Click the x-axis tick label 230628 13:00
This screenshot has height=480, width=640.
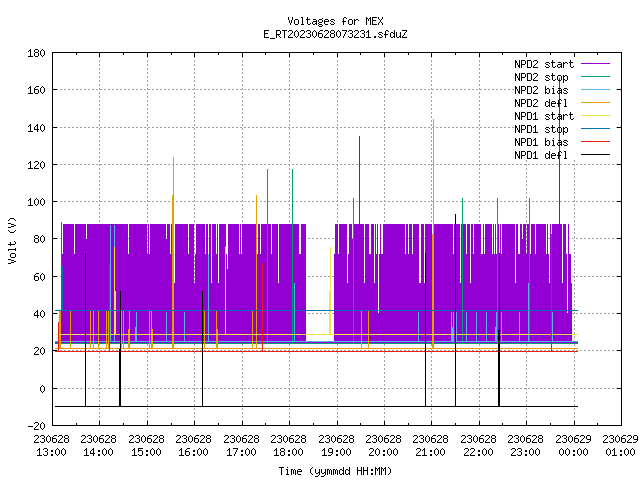(51, 446)
